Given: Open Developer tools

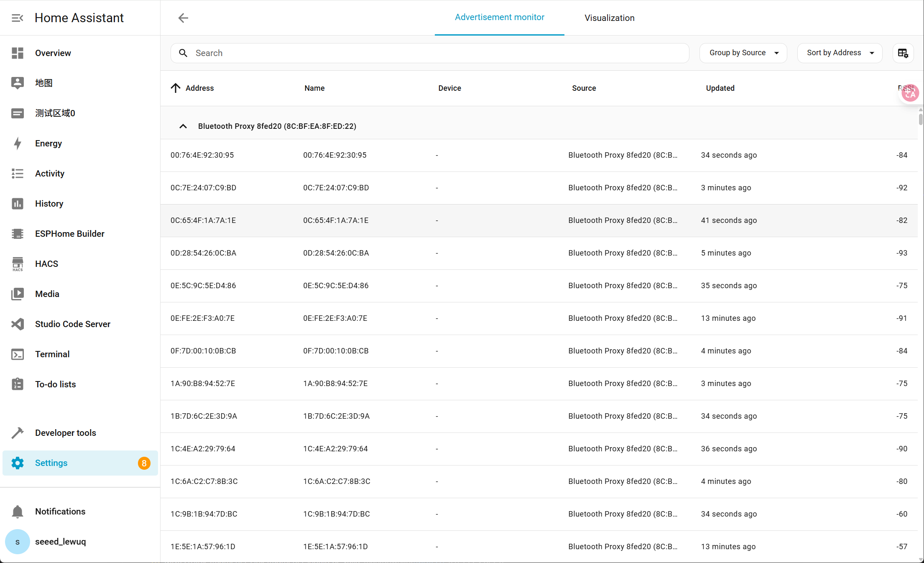Looking at the screenshot, I should [x=65, y=433].
